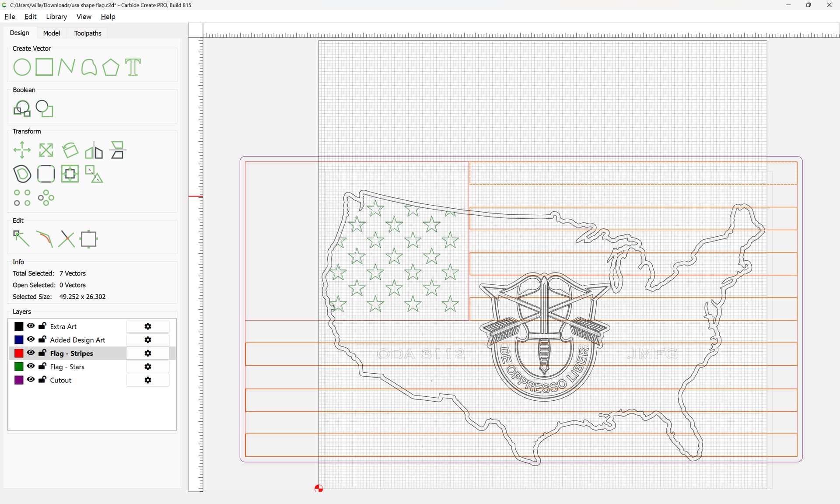Select the Polygon vector tool
The width and height of the screenshot is (840, 504).
[111, 67]
